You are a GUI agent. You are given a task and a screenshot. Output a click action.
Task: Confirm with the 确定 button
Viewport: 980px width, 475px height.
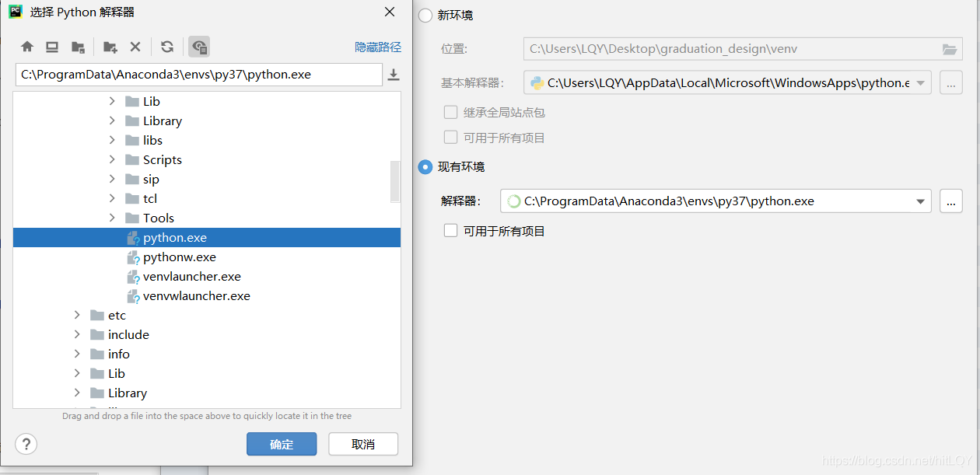pyautogui.click(x=282, y=444)
